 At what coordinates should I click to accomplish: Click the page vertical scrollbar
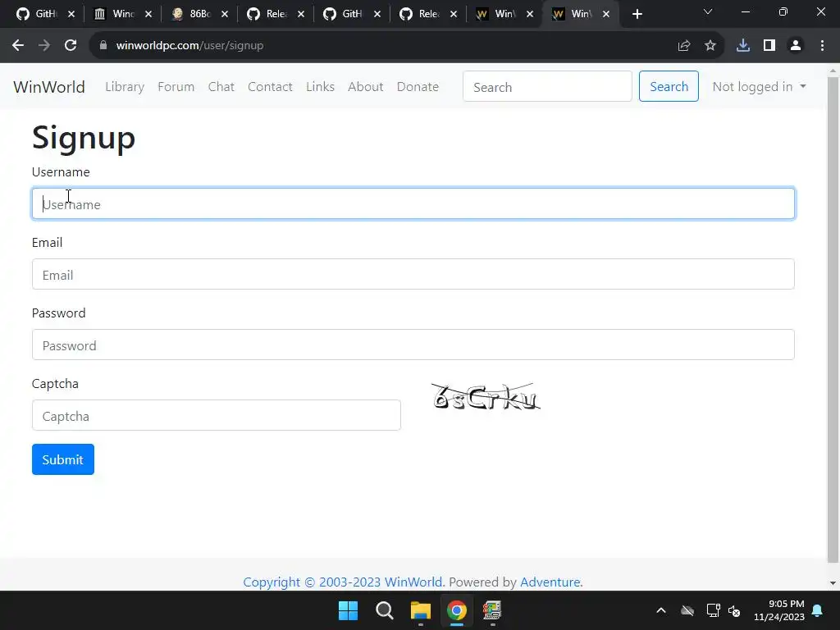pyautogui.click(x=833, y=319)
